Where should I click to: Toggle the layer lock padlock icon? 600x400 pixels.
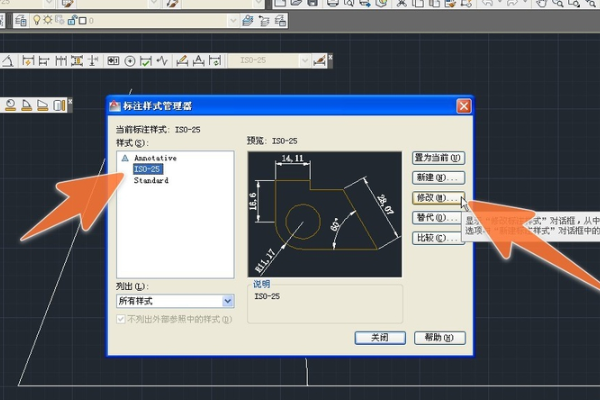(x=72, y=20)
